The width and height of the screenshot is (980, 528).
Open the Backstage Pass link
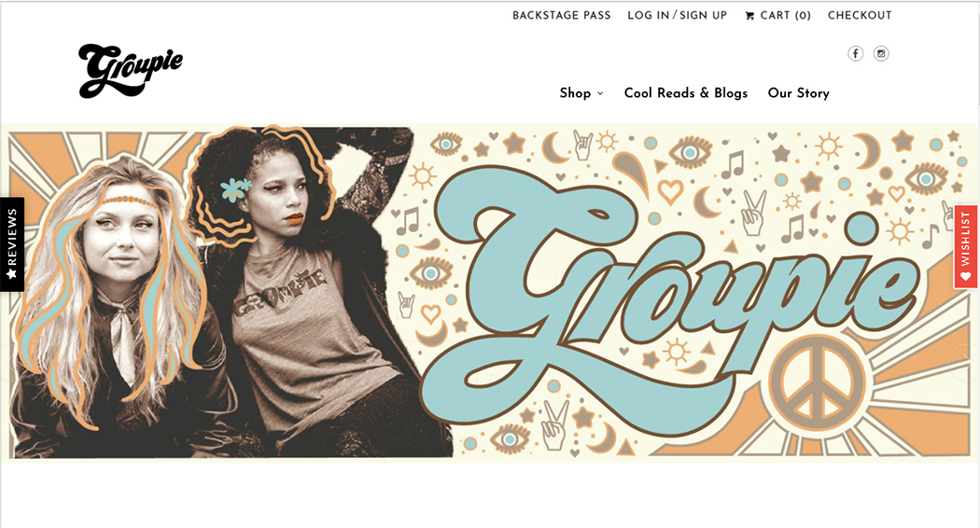[x=561, y=16]
